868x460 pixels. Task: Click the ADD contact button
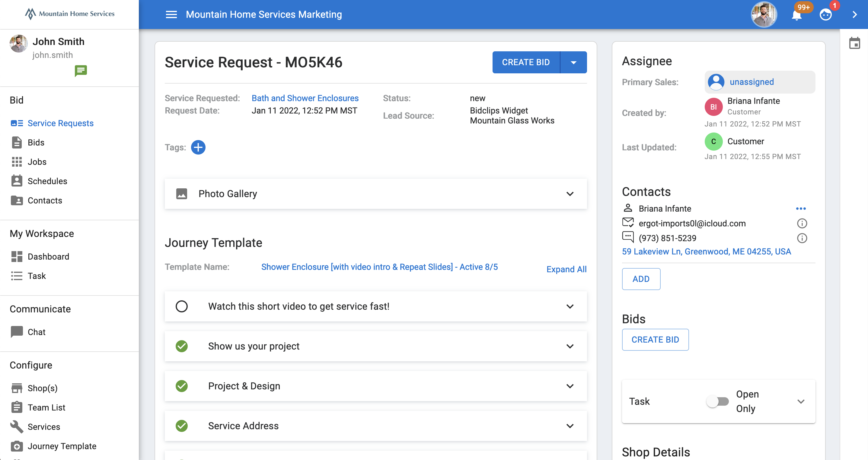click(x=640, y=279)
